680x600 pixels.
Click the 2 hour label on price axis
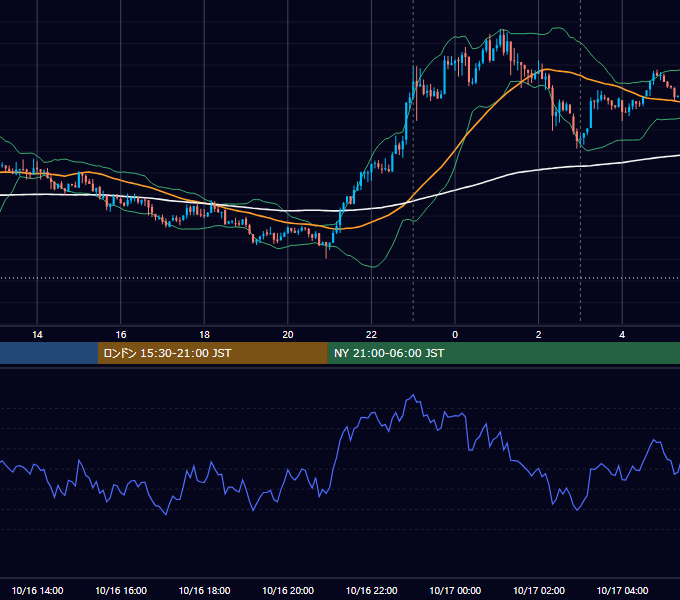[539, 335]
